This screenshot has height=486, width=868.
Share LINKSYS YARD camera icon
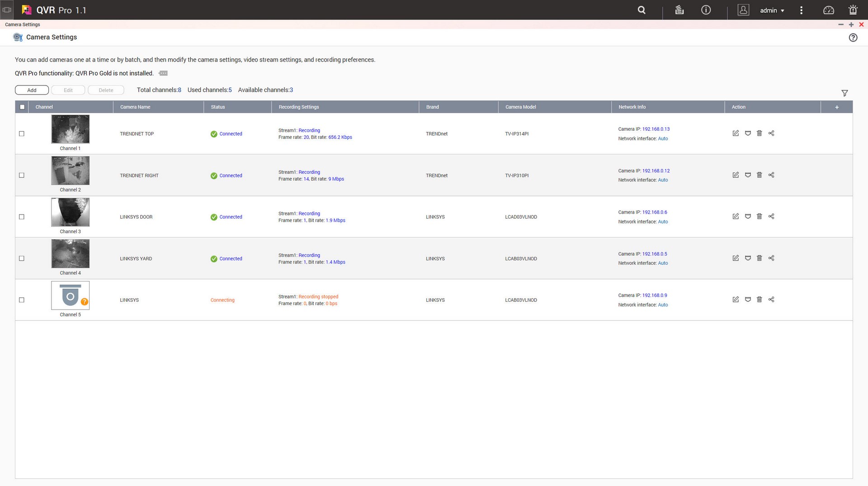coord(771,258)
